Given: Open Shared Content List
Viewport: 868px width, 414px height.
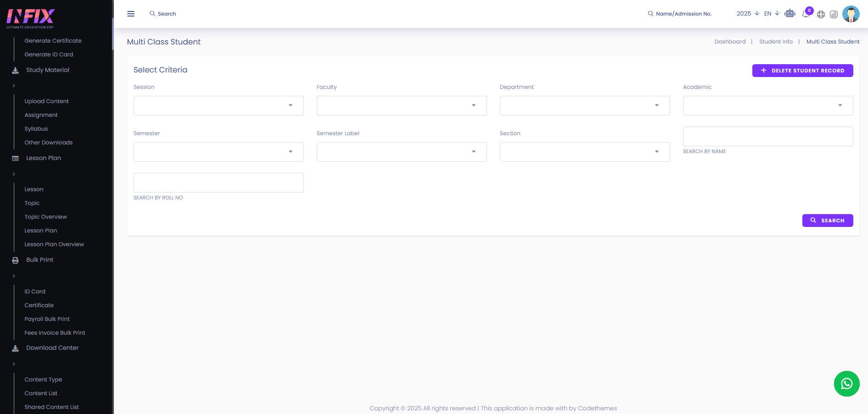Looking at the screenshot, I should point(51,407).
